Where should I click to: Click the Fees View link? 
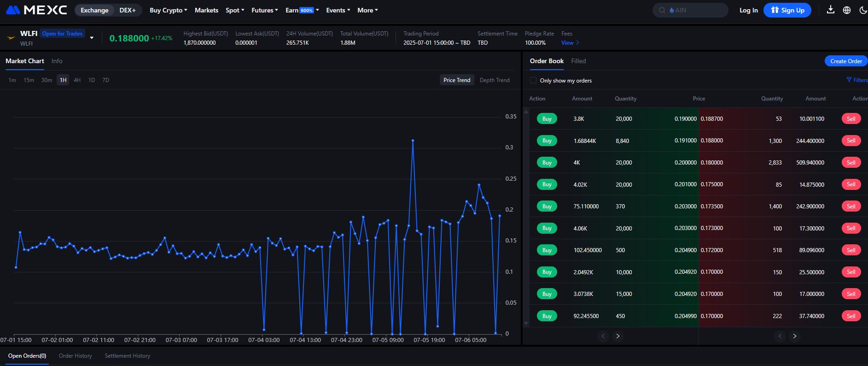tap(570, 43)
